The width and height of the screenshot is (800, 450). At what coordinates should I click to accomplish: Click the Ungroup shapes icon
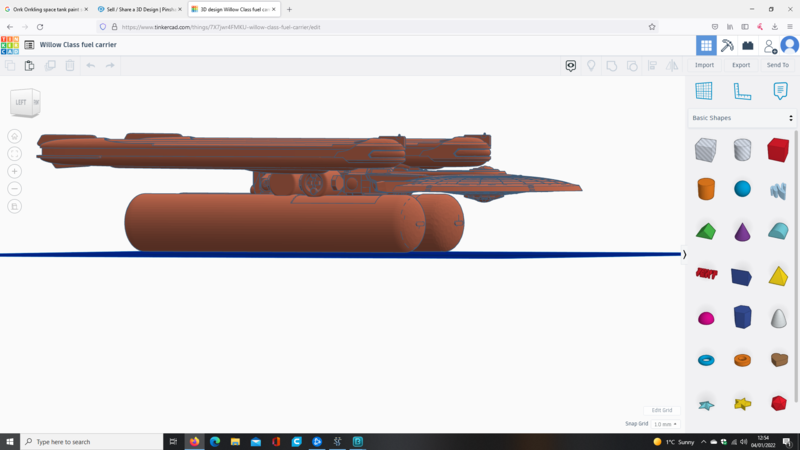click(x=632, y=65)
